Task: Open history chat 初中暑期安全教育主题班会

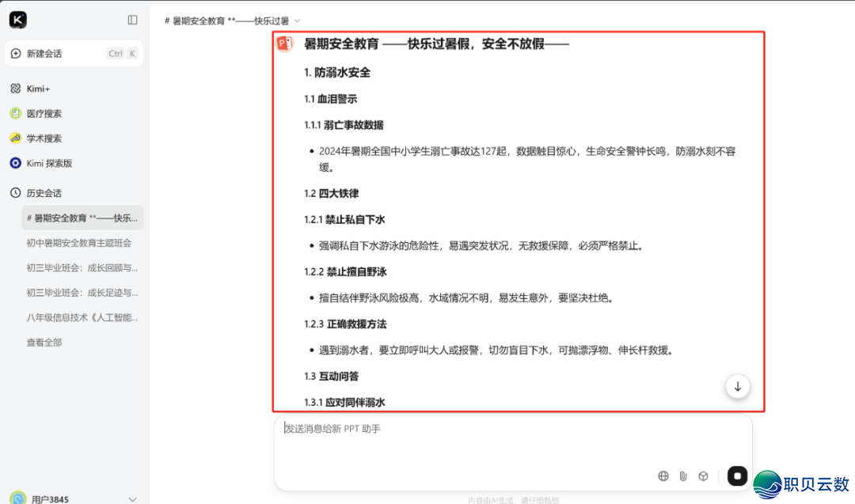Action: (79, 243)
